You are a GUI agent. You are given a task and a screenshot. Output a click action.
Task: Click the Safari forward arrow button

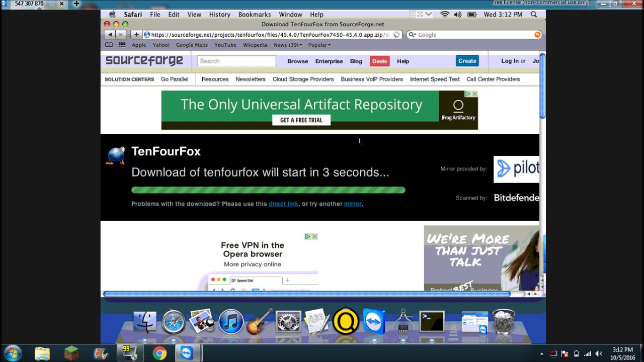[121, 35]
